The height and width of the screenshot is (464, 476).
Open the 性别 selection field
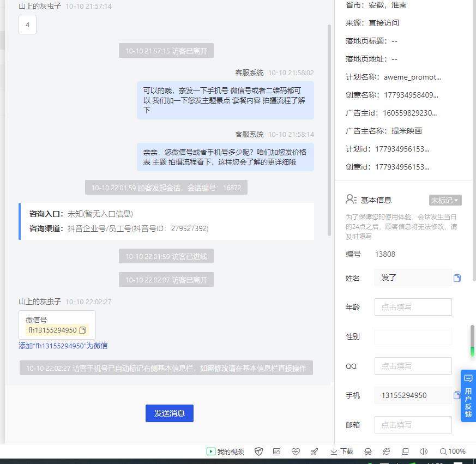pos(413,336)
